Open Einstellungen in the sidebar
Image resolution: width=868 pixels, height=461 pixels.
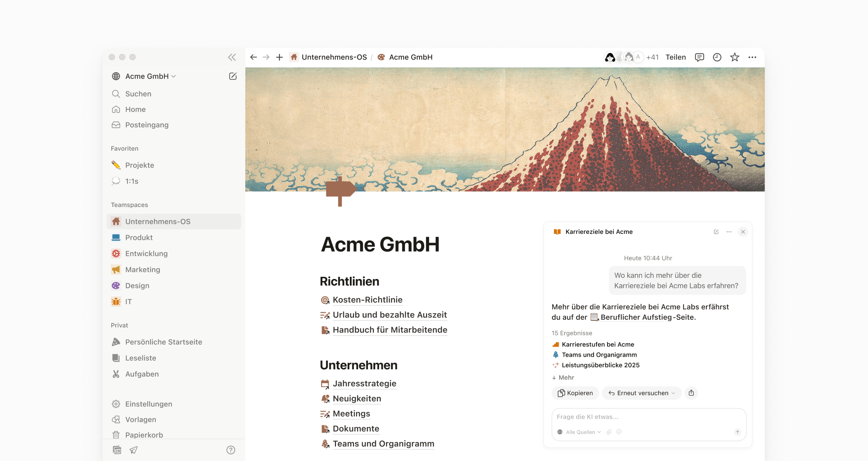(x=174, y=404)
